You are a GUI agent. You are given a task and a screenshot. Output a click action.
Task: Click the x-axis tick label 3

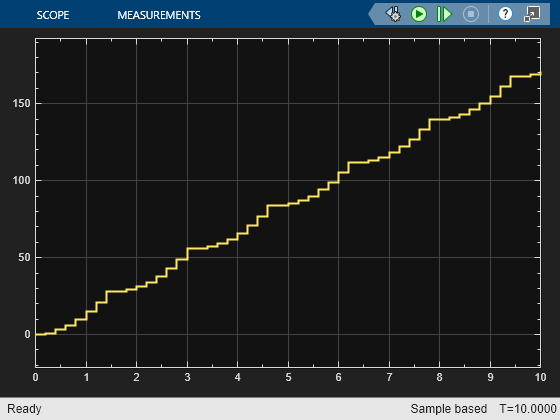pos(187,377)
